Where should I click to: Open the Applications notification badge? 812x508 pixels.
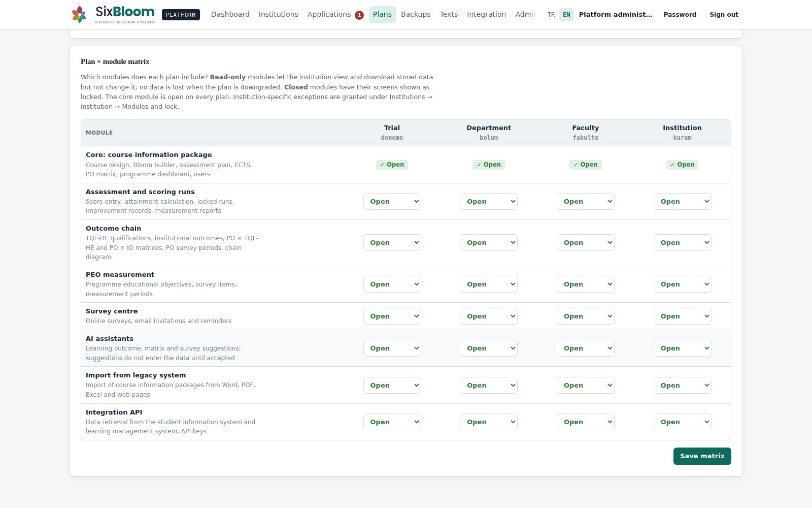pyautogui.click(x=359, y=15)
